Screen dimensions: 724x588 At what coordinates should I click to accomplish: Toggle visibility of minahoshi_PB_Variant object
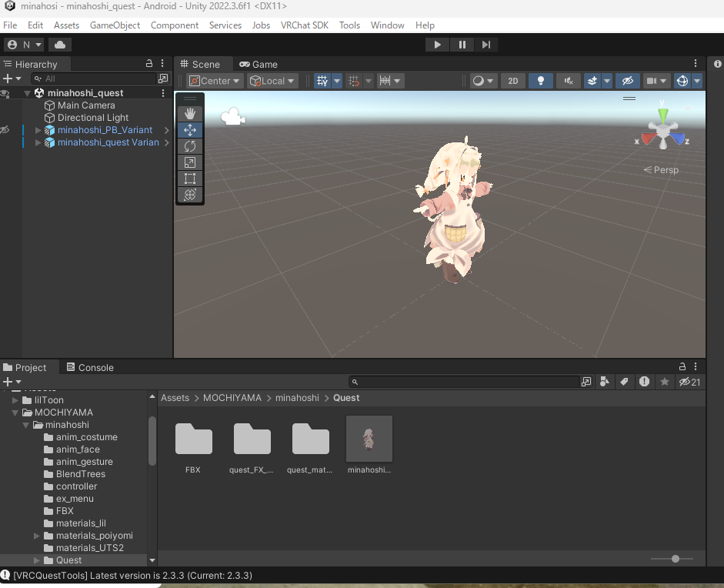(x=5, y=130)
